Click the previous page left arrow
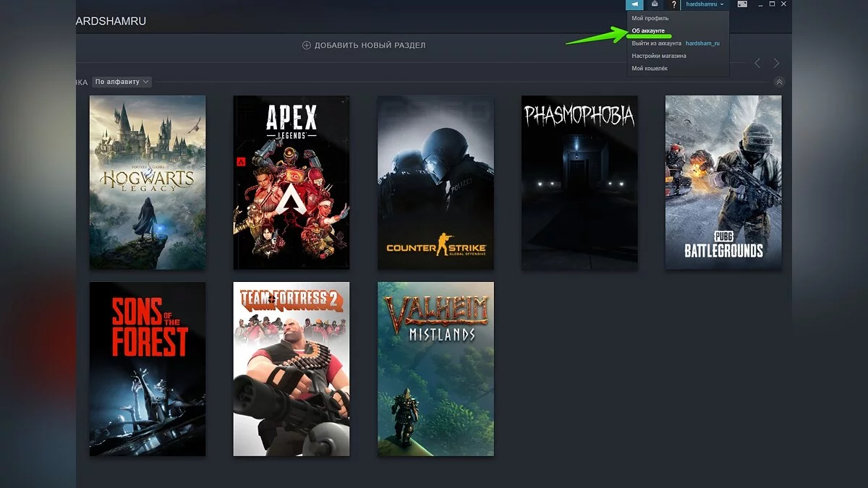This screenshot has height=488, width=868. 757,64
